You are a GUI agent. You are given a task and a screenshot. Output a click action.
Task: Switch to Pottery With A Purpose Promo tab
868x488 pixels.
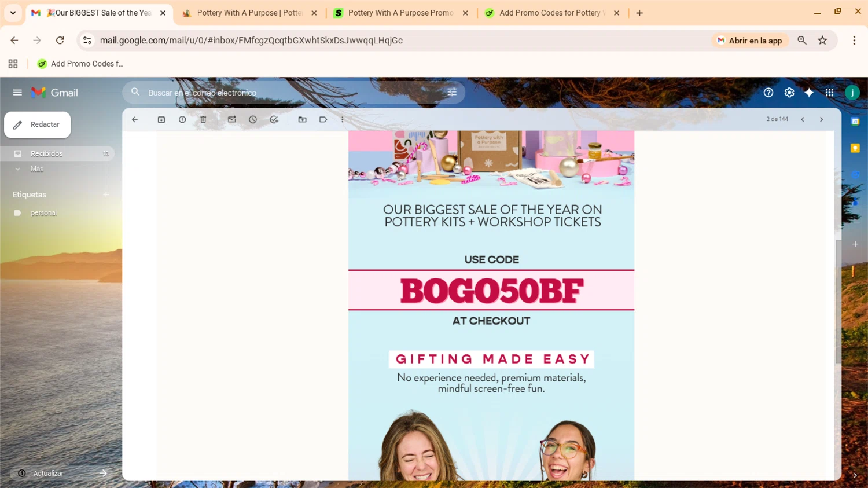click(400, 13)
